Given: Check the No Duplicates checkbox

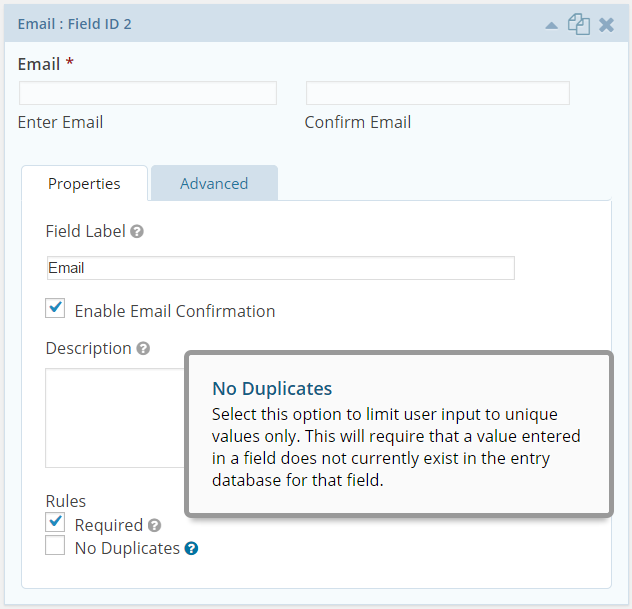Looking at the screenshot, I should 55,545.
